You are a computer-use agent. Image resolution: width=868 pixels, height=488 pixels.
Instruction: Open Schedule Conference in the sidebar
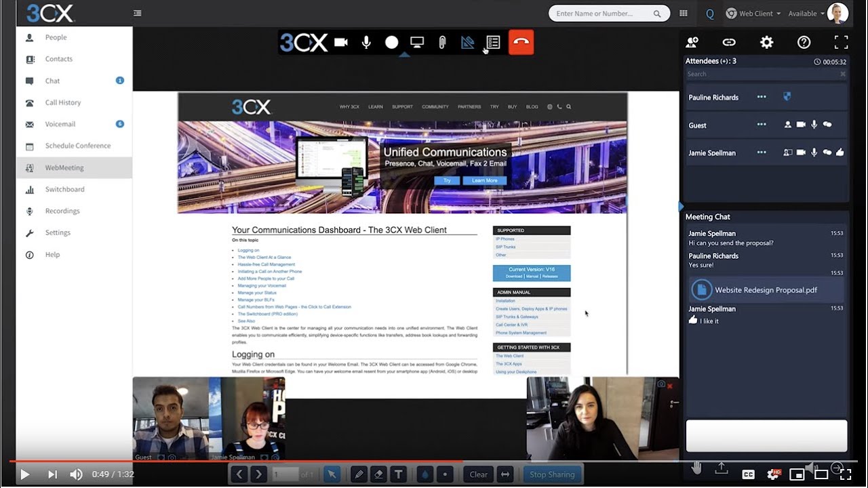[75, 146]
